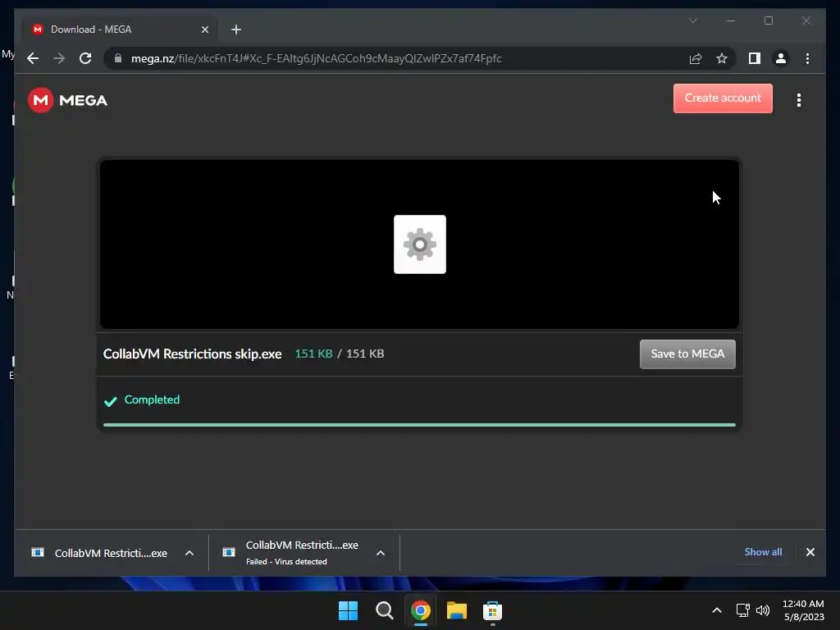The width and height of the screenshot is (840, 630).
Task: Select the Download - MEGA tab
Action: [119, 30]
